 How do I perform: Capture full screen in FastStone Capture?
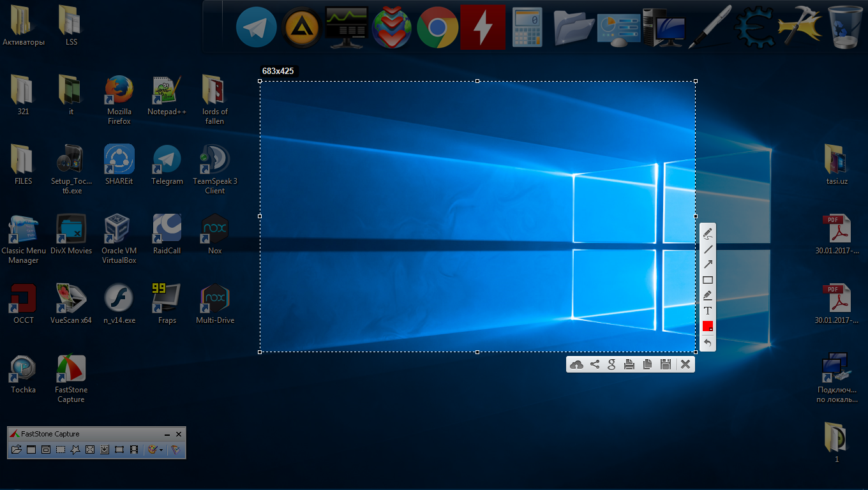pyautogui.click(x=90, y=450)
